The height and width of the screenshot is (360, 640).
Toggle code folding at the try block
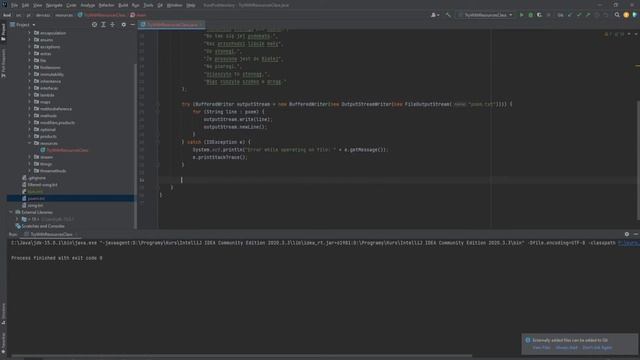tap(157, 104)
